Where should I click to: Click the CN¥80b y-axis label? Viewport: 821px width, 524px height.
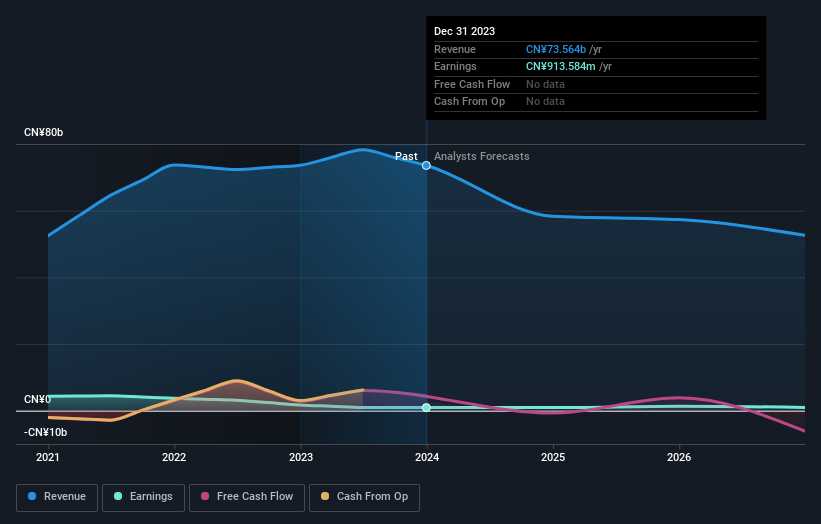[x=43, y=132]
